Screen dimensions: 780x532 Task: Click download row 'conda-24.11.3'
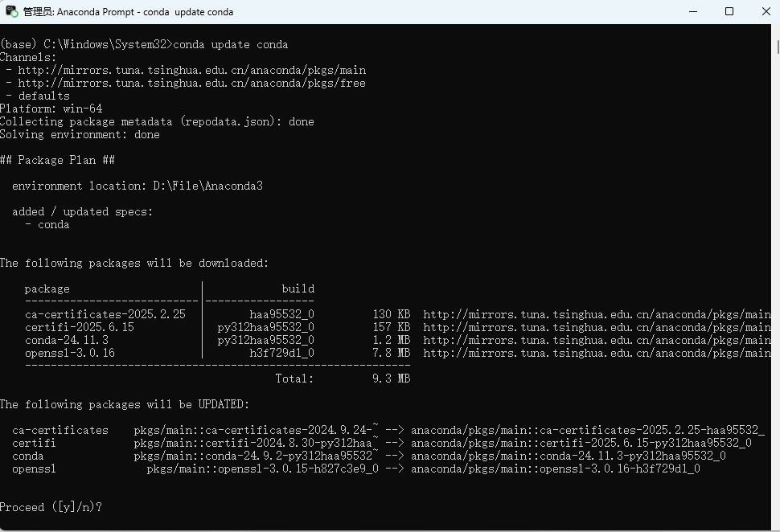67,341
